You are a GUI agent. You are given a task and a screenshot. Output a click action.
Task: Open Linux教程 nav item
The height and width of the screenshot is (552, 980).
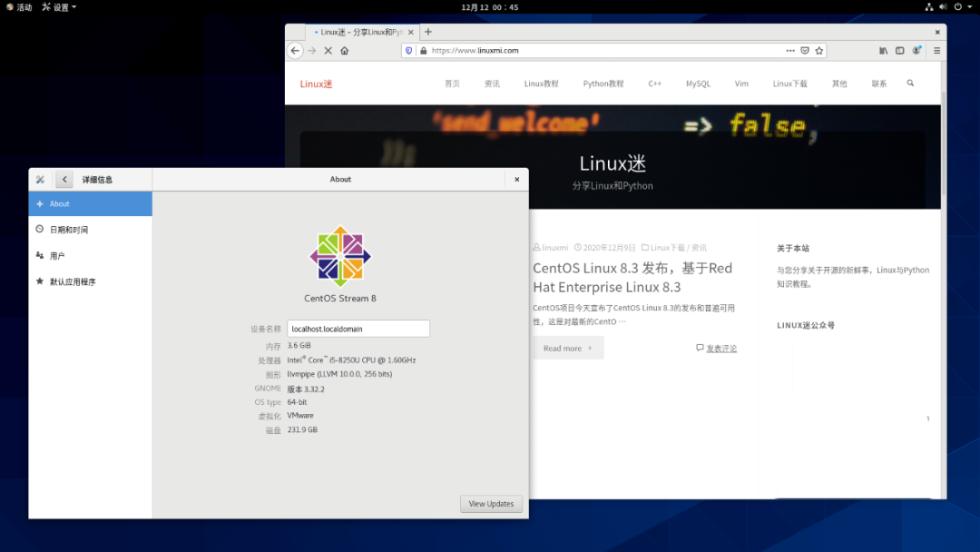pyautogui.click(x=541, y=84)
